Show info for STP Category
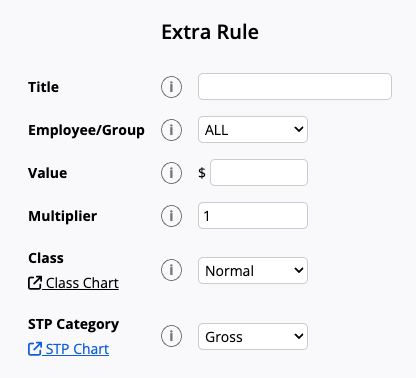416x378 pixels. [x=171, y=336]
